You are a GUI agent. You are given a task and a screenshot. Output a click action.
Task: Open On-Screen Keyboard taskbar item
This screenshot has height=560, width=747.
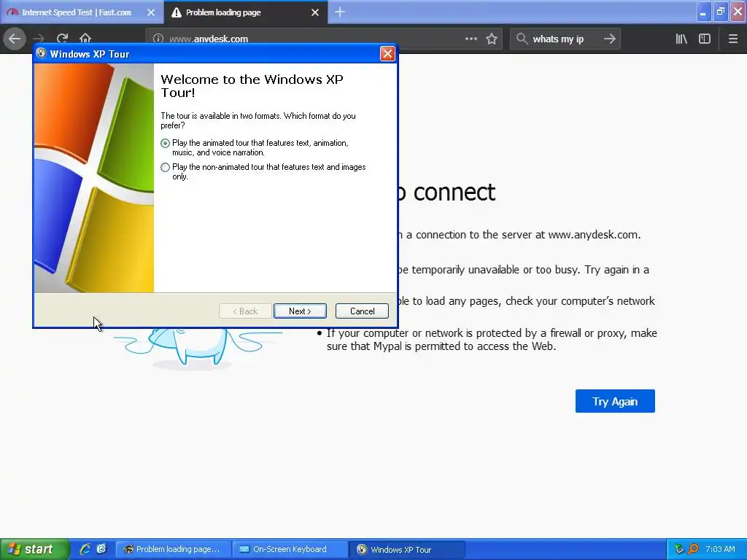290,550
